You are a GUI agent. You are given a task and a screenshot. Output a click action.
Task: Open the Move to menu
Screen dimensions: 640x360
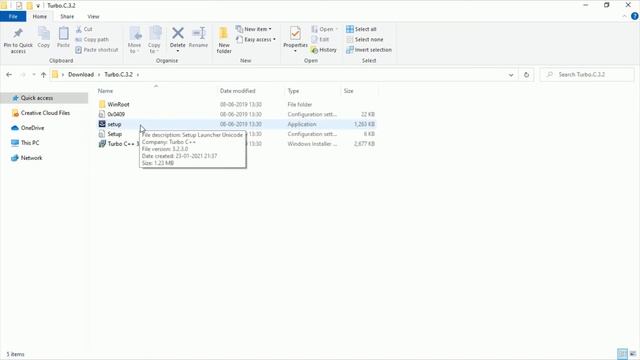click(134, 40)
